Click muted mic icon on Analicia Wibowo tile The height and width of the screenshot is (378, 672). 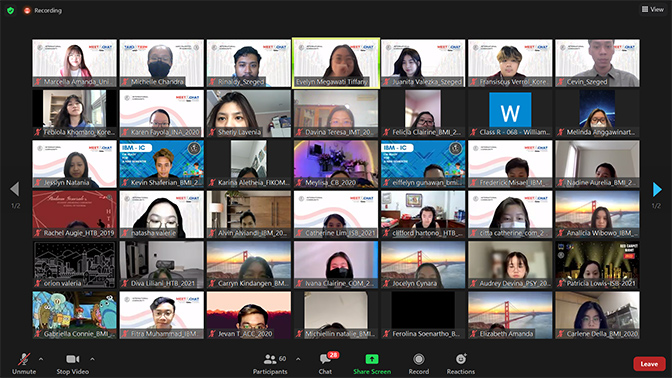click(561, 233)
